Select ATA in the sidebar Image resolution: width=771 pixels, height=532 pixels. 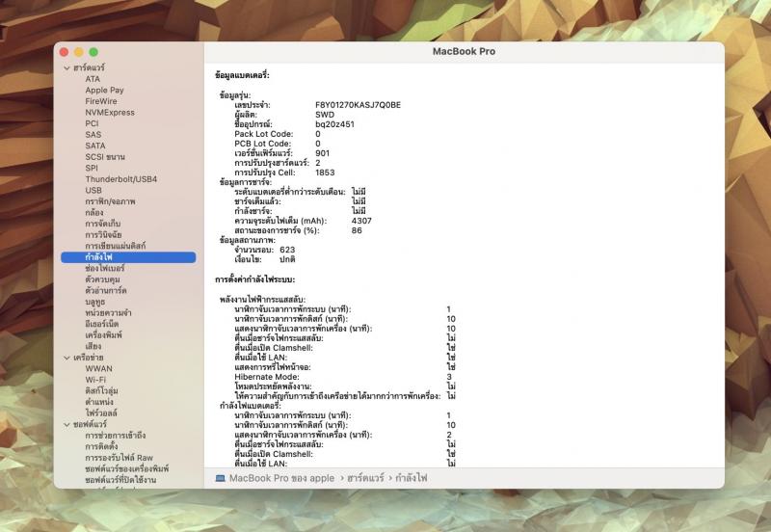point(93,79)
